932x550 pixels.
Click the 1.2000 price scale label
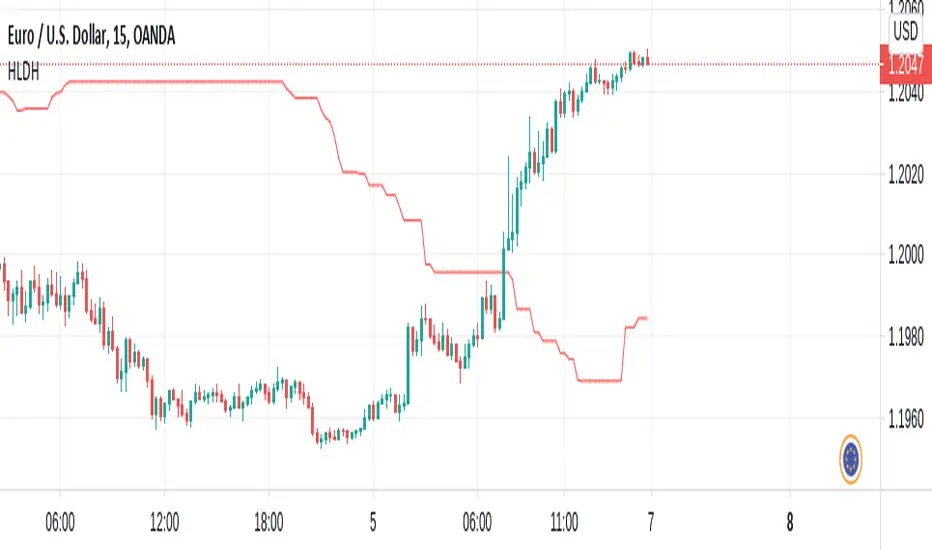905,257
